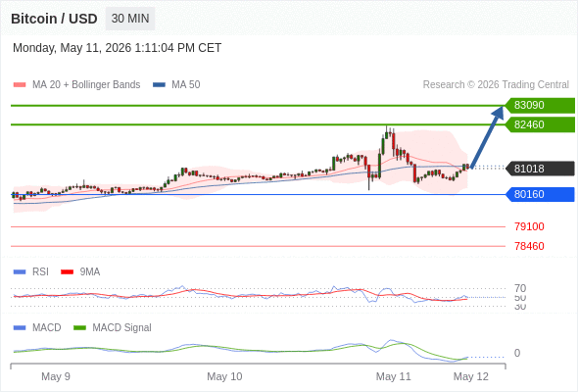
Task: Click the 9MA red legend marker
Action: click(x=67, y=271)
